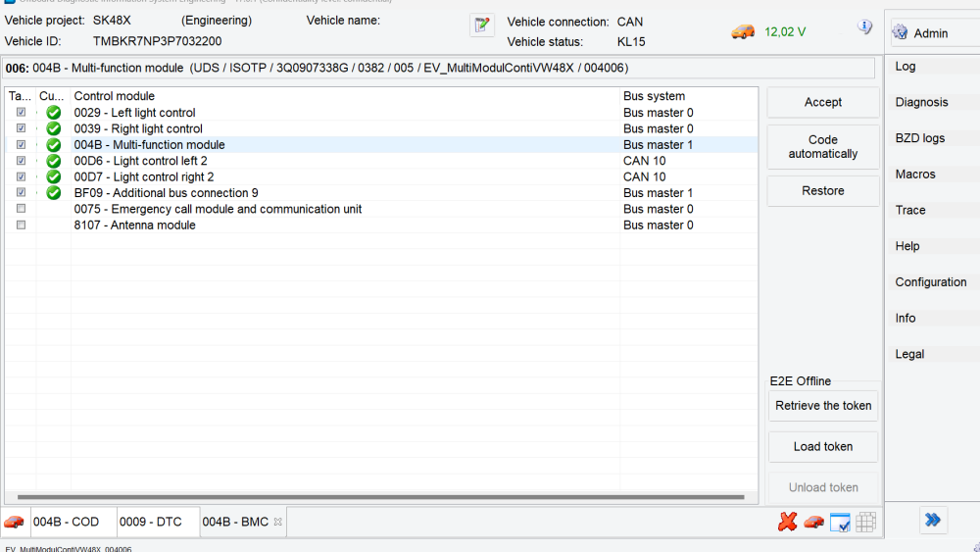Select row 8107 - Antenna module
The width and height of the screenshot is (980, 552).
[x=381, y=226]
